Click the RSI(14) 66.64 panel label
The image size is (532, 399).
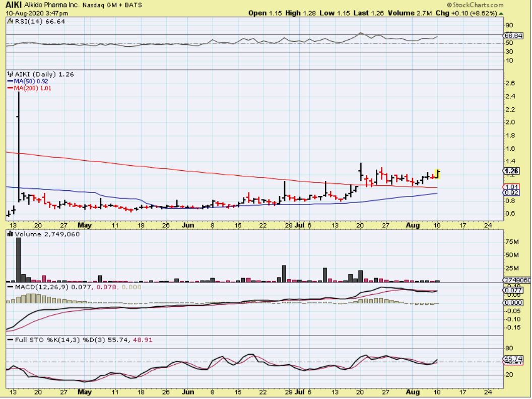click(x=40, y=21)
